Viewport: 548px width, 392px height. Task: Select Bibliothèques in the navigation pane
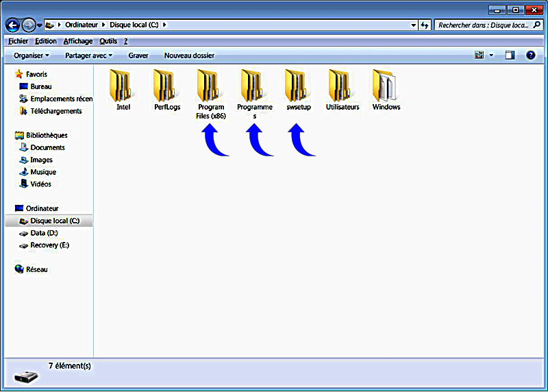tap(47, 135)
